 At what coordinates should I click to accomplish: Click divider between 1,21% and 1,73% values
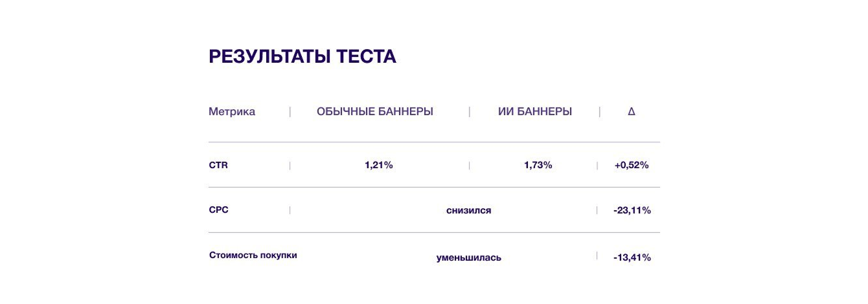[x=469, y=165]
